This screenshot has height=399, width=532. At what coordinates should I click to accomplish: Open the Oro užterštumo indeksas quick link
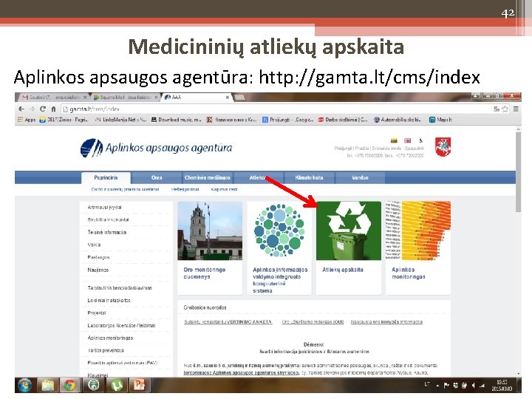coord(313,322)
